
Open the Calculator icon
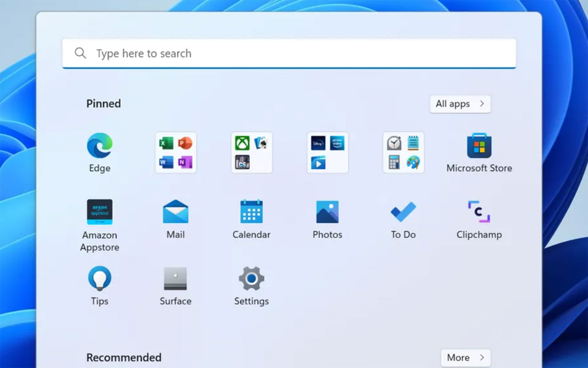pyautogui.click(x=394, y=162)
